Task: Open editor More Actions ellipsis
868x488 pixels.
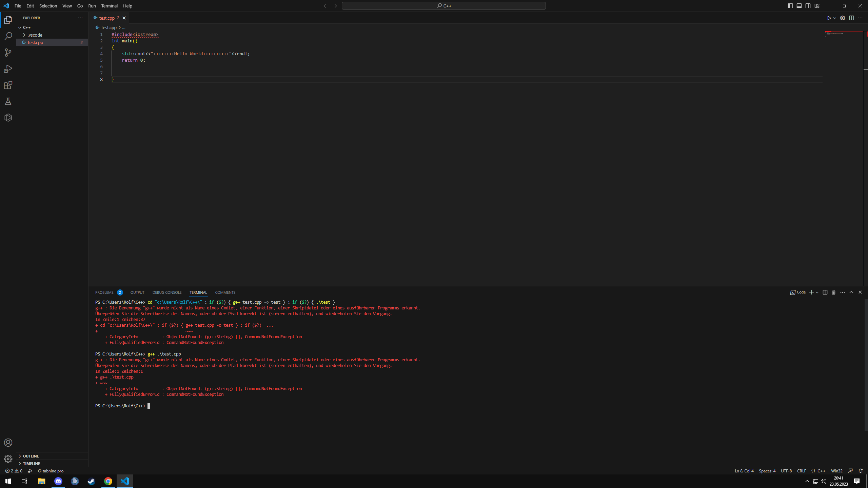Action: coord(860,18)
